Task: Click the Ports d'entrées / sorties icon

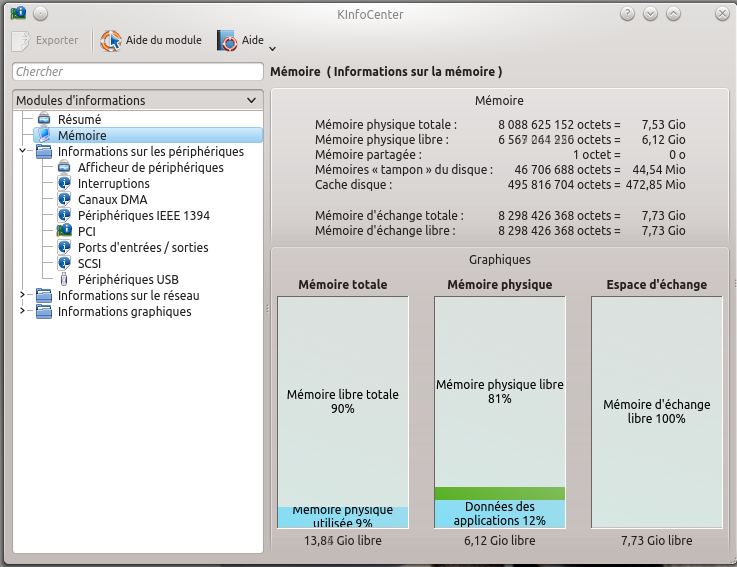Action: click(x=64, y=247)
